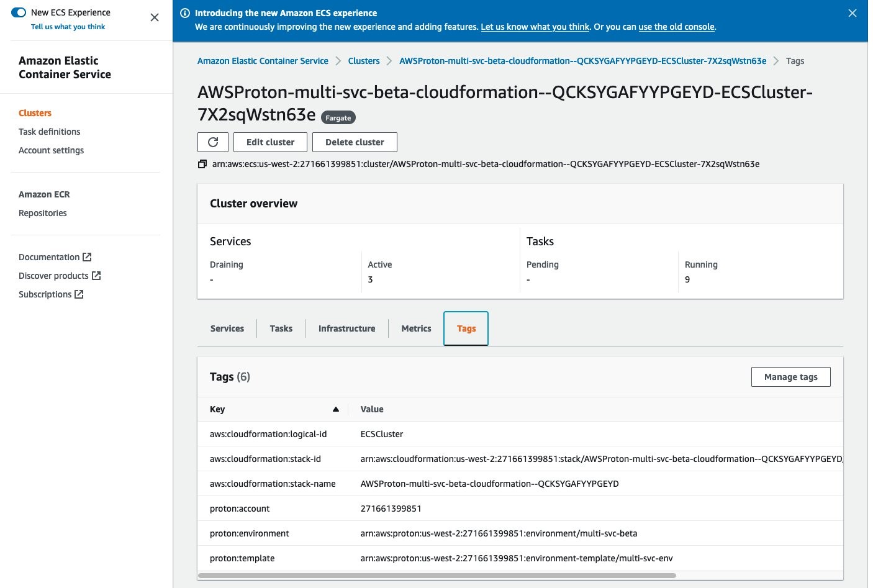Click the Fargate badge
The image size is (873, 588).
click(338, 118)
